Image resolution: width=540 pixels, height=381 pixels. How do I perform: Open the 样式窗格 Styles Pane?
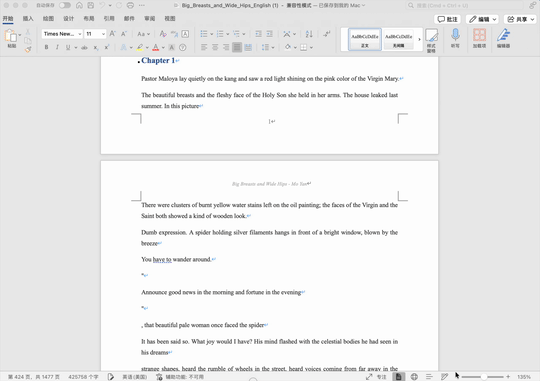coord(431,40)
